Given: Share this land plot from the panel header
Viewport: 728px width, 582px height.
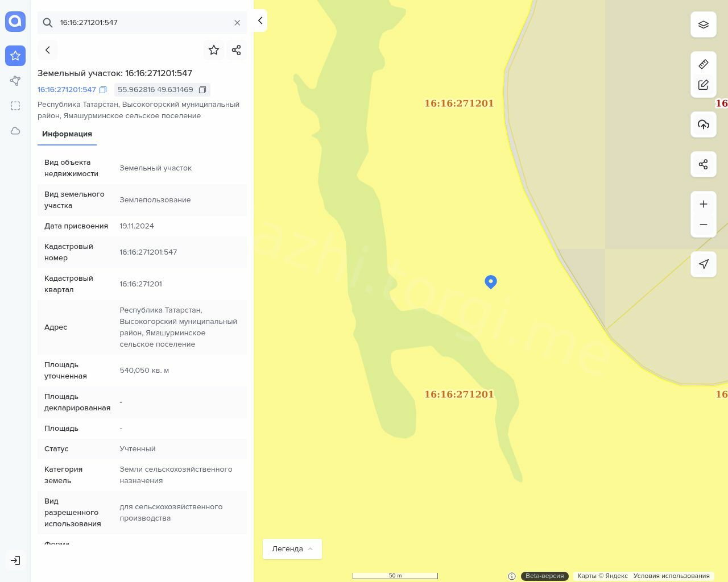Looking at the screenshot, I should (237, 50).
